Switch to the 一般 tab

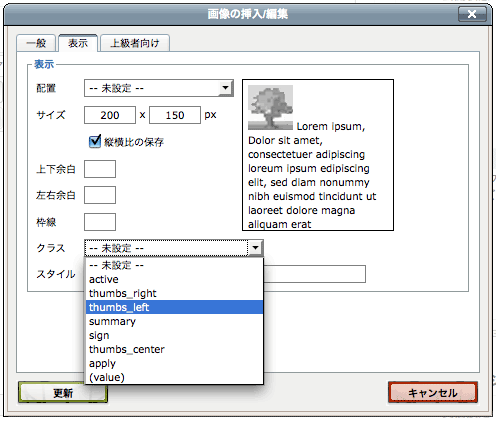pos(36,43)
